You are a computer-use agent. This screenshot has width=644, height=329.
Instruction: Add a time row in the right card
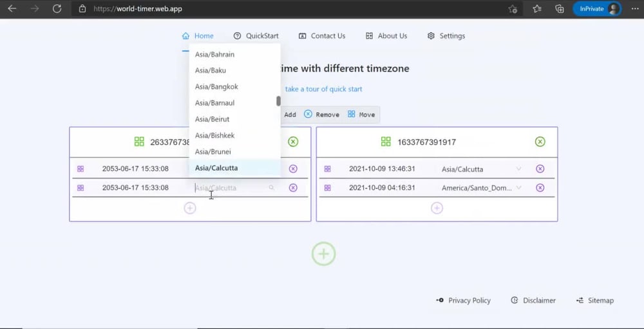click(x=437, y=208)
